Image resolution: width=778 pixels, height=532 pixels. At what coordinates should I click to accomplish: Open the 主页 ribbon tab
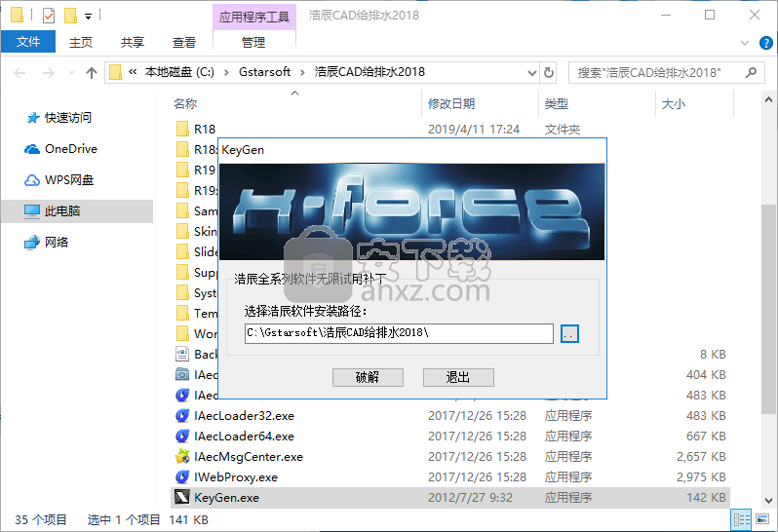(80, 42)
